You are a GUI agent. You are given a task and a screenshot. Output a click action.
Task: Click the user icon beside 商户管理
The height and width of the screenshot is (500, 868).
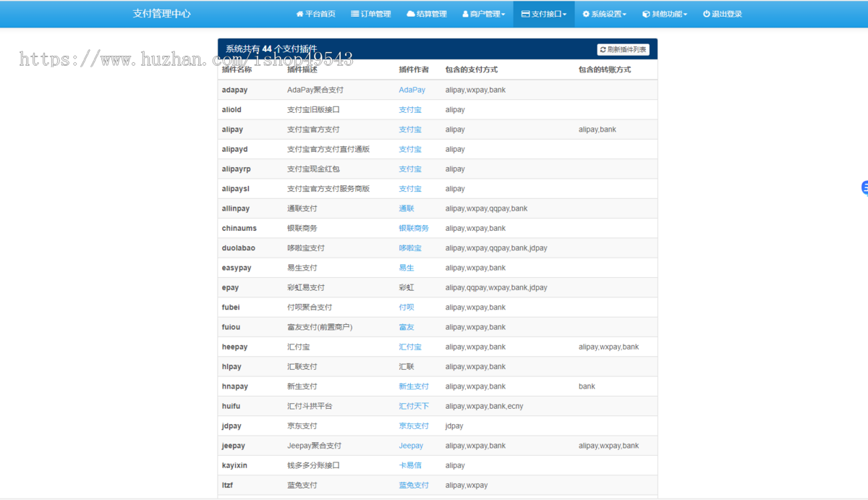(x=465, y=14)
